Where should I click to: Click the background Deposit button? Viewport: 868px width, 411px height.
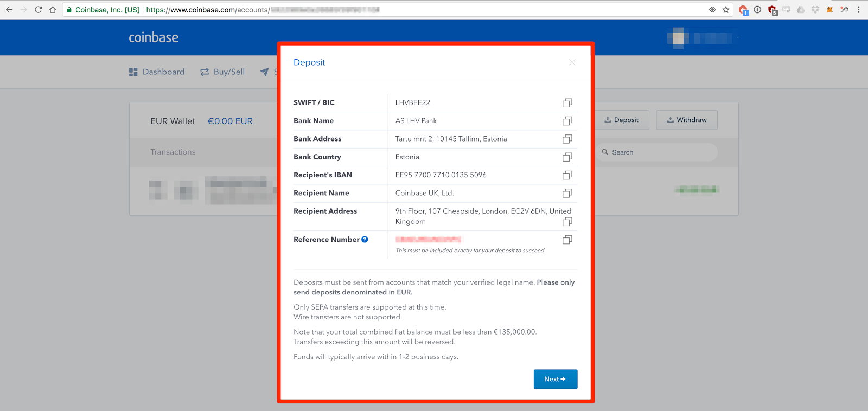pyautogui.click(x=622, y=120)
